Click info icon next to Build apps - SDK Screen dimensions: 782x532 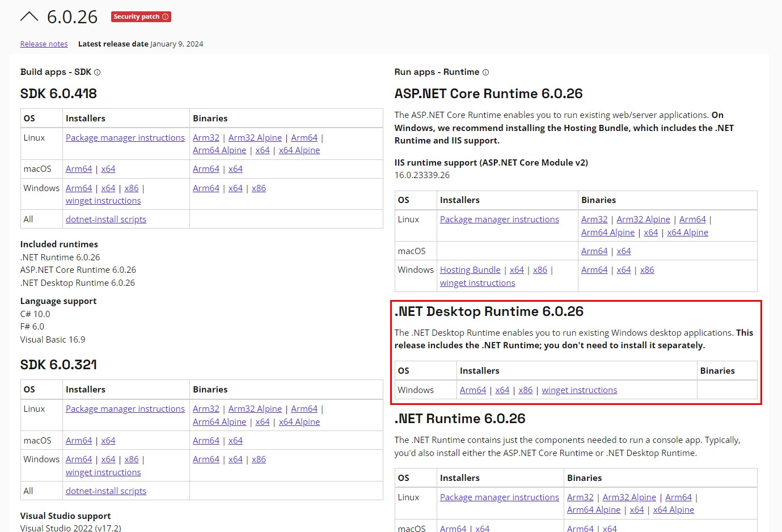click(x=97, y=73)
